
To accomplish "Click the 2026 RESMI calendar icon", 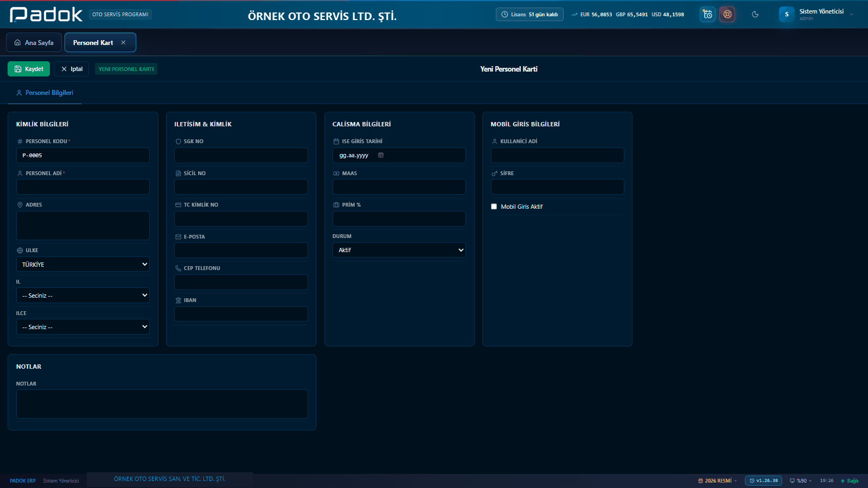I will [700, 481].
